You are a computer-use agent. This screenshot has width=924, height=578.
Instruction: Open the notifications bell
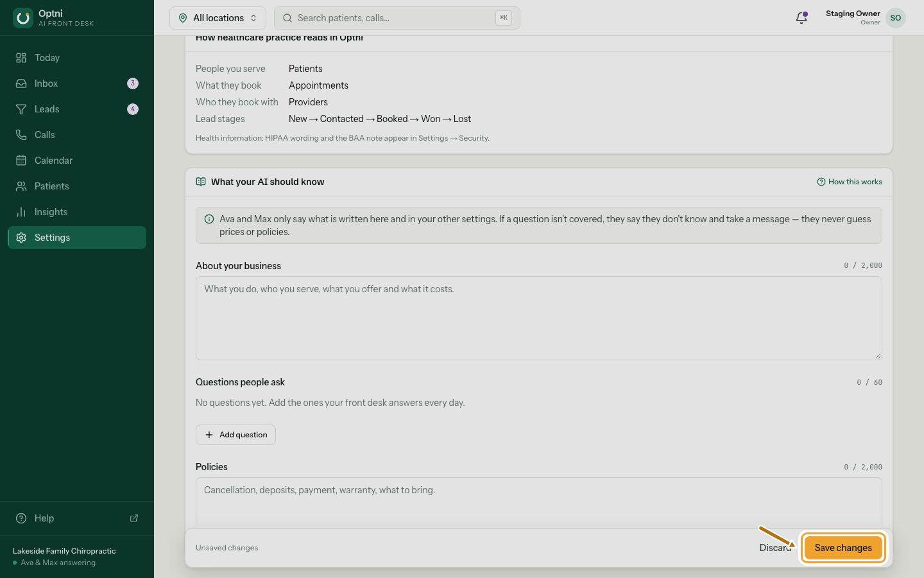pos(801,18)
